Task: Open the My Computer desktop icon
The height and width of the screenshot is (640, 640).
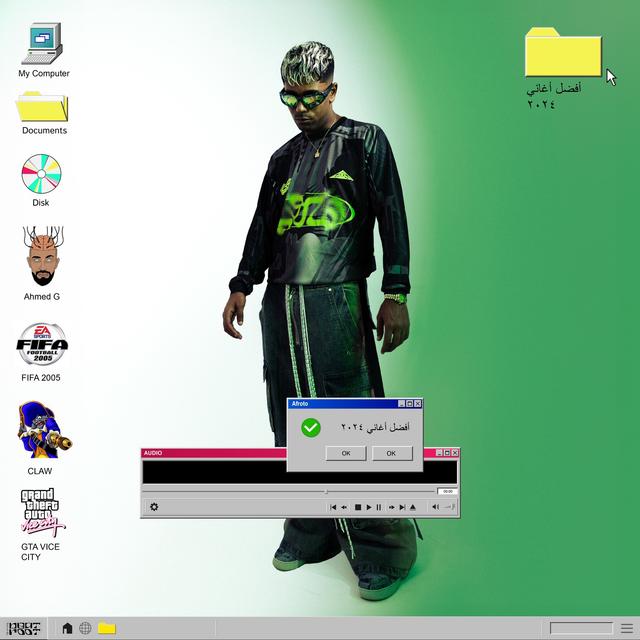Action: point(44,44)
